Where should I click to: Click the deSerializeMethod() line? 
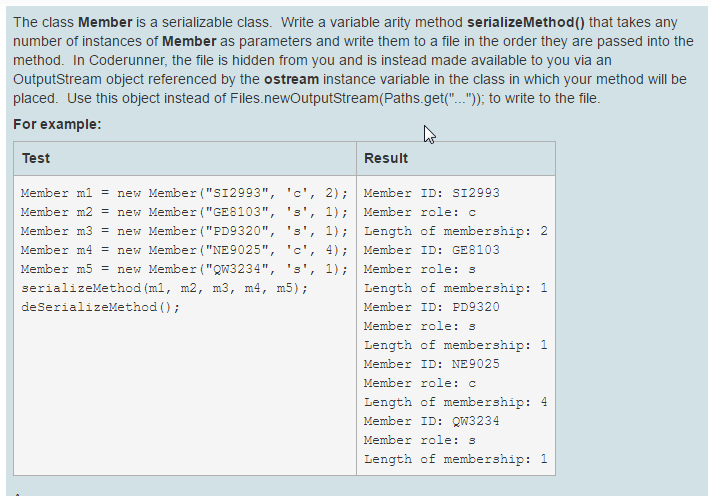[x=100, y=307]
